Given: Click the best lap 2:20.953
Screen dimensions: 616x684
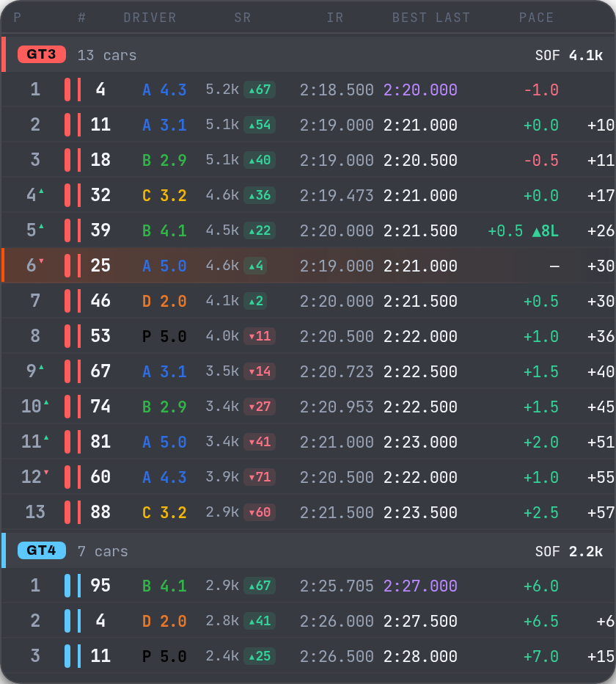Looking at the screenshot, I should pyautogui.click(x=337, y=407).
